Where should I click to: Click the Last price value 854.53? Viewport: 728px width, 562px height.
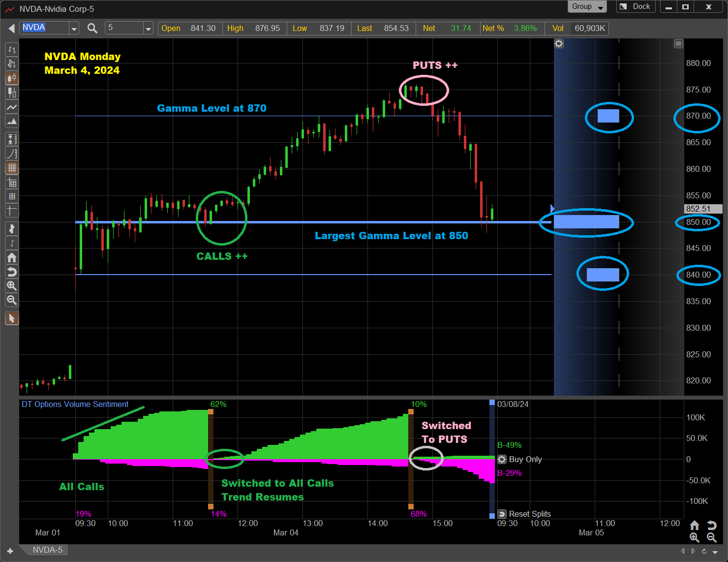pyautogui.click(x=396, y=29)
